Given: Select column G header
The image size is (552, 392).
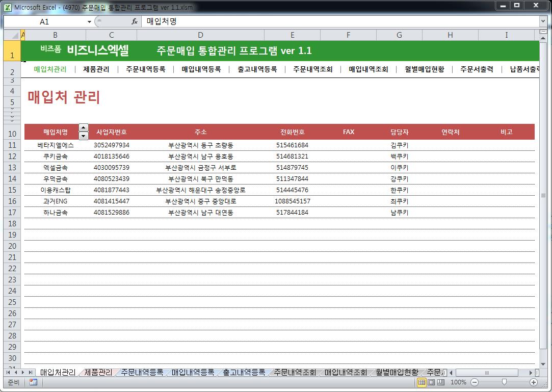Looking at the screenshot, I should point(399,35).
